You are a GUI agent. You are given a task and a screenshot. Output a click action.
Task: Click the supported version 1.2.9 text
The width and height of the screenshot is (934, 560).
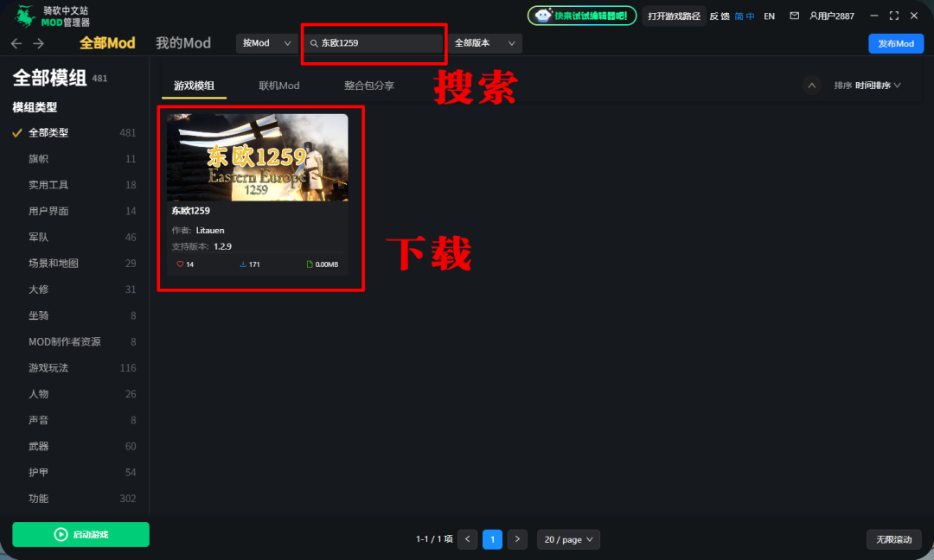pos(223,246)
